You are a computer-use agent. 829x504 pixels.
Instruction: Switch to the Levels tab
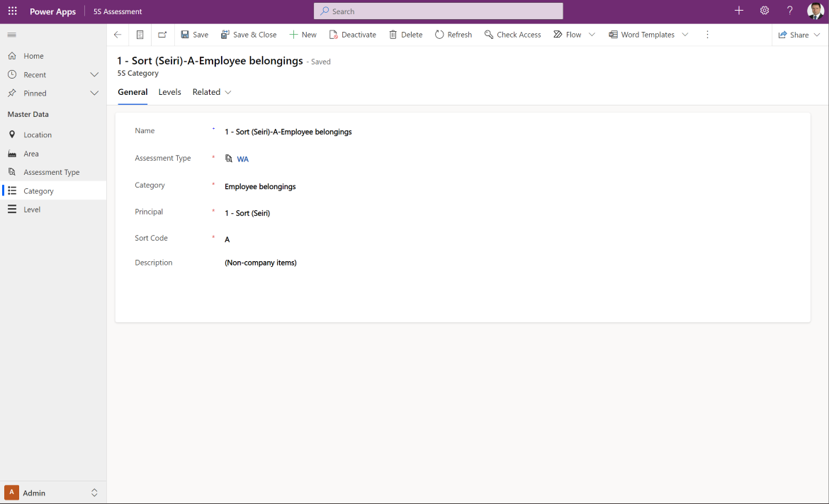(169, 92)
